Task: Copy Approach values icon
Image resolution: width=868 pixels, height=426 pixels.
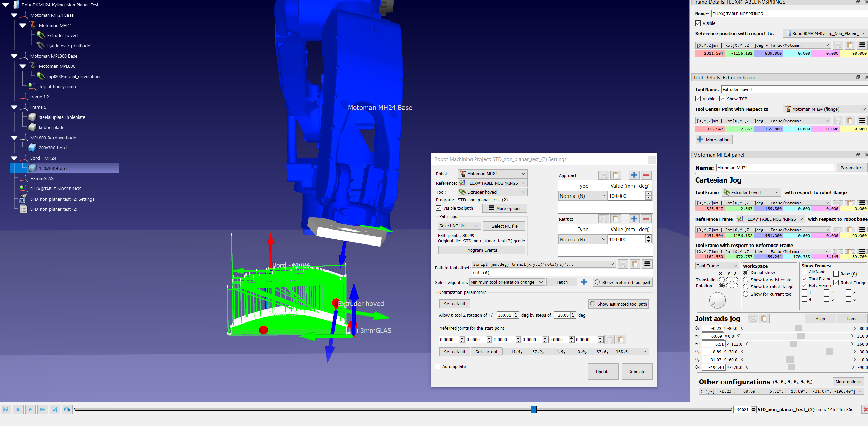Action: (x=604, y=175)
